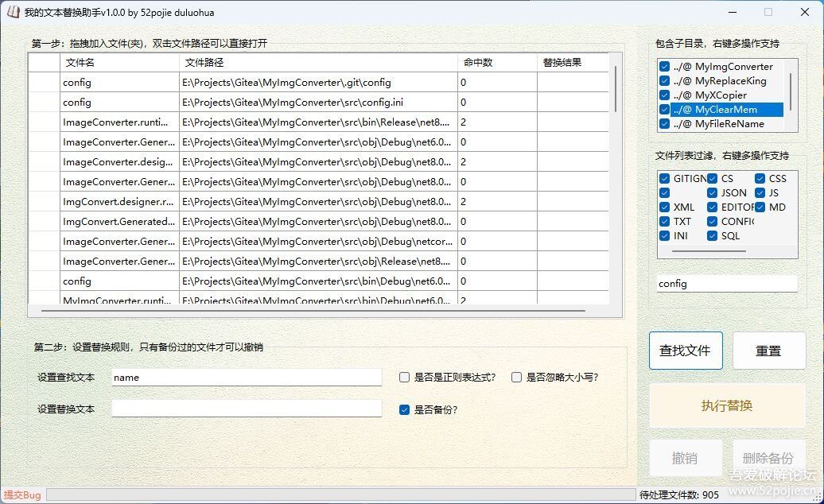Sort by the 命中数 column header
The image size is (824, 504).
point(497,63)
